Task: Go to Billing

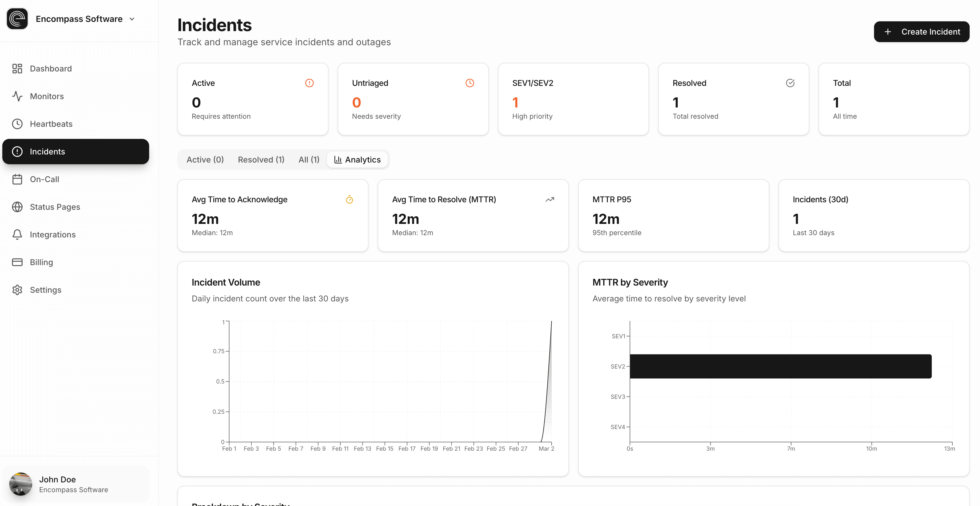Action: coord(42,262)
